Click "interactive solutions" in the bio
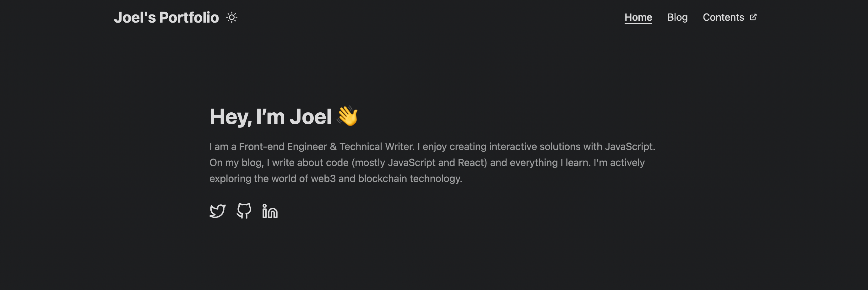The height and width of the screenshot is (290, 868). tap(535, 147)
